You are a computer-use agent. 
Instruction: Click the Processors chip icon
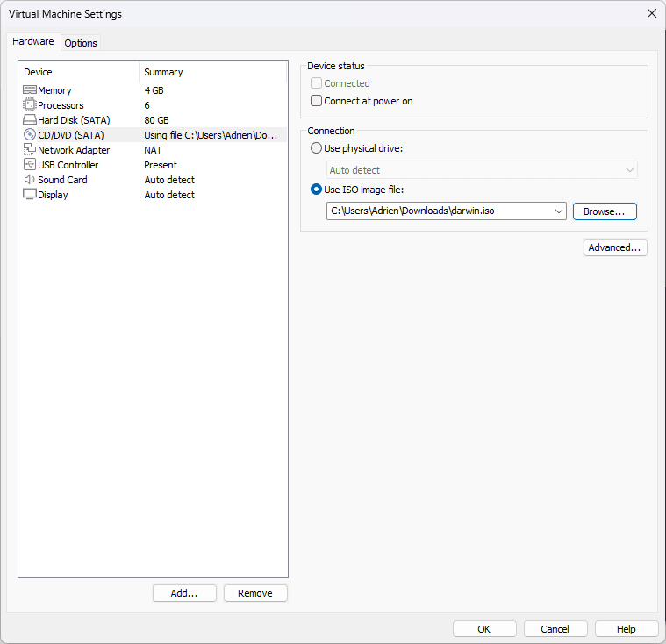pos(30,105)
